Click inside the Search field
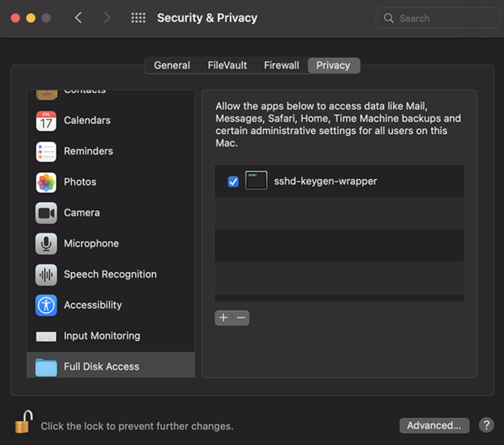Viewport: 504px width, 445px height. 437,18
